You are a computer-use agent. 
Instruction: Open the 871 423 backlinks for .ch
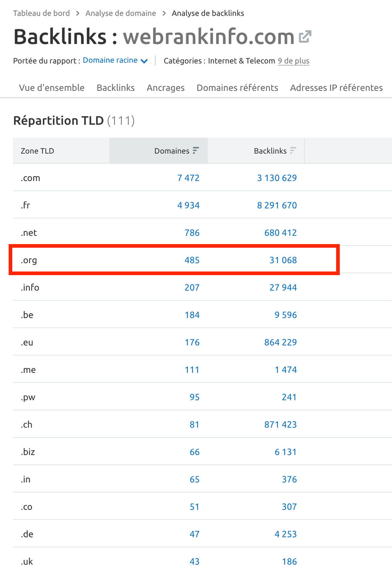[x=280, y=425]
